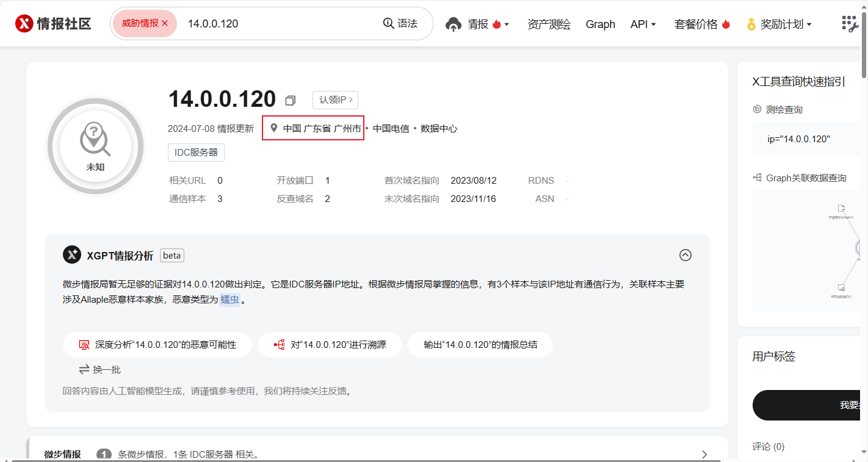Collapse the XGPT情报分析 panel

685,255
